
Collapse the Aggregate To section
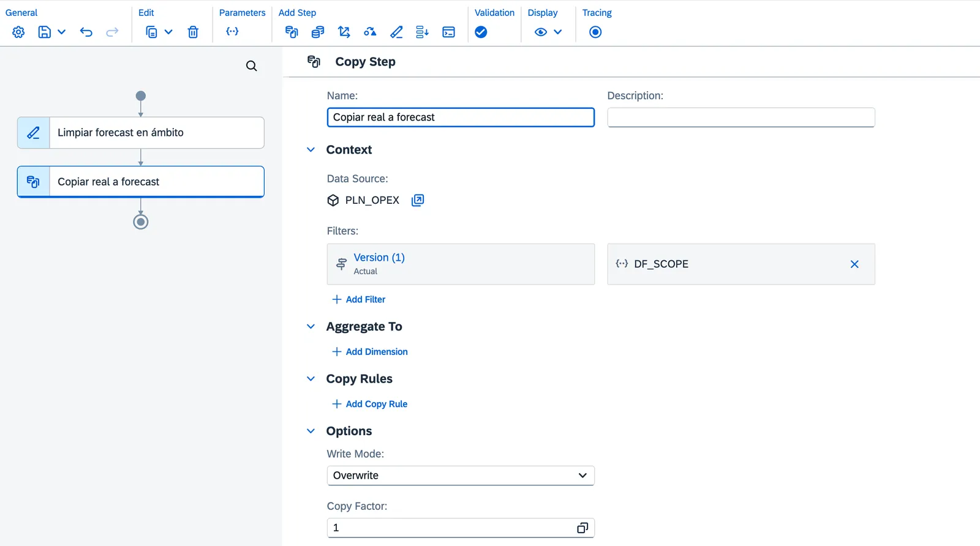click(311, 327)
